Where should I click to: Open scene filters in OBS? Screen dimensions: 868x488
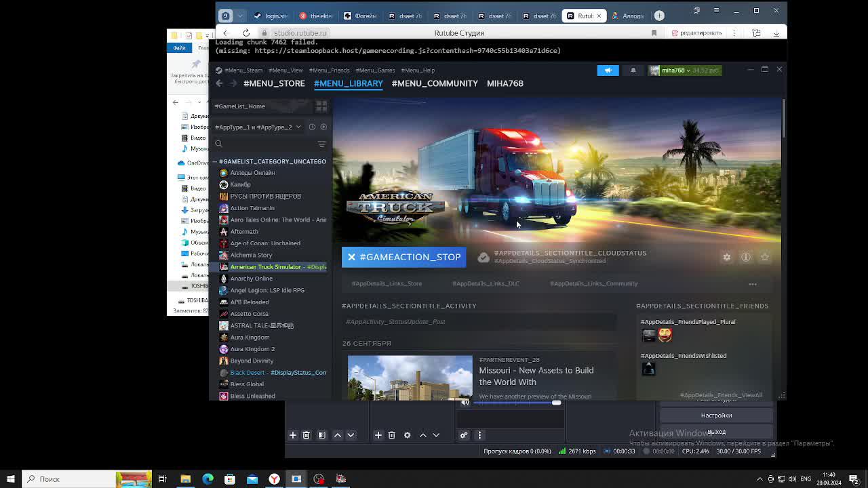click(x=322, y=435)
